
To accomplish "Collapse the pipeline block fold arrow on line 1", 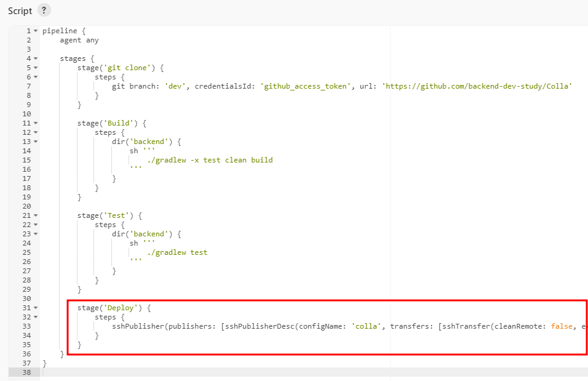I will (36, 31).
